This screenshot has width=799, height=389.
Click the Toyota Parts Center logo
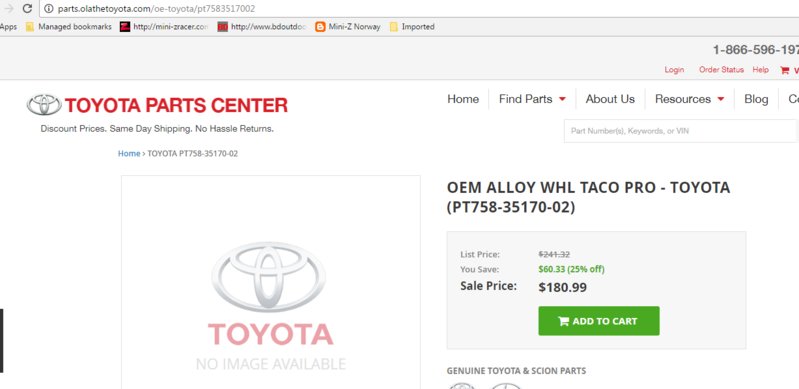tap(157, 105)
